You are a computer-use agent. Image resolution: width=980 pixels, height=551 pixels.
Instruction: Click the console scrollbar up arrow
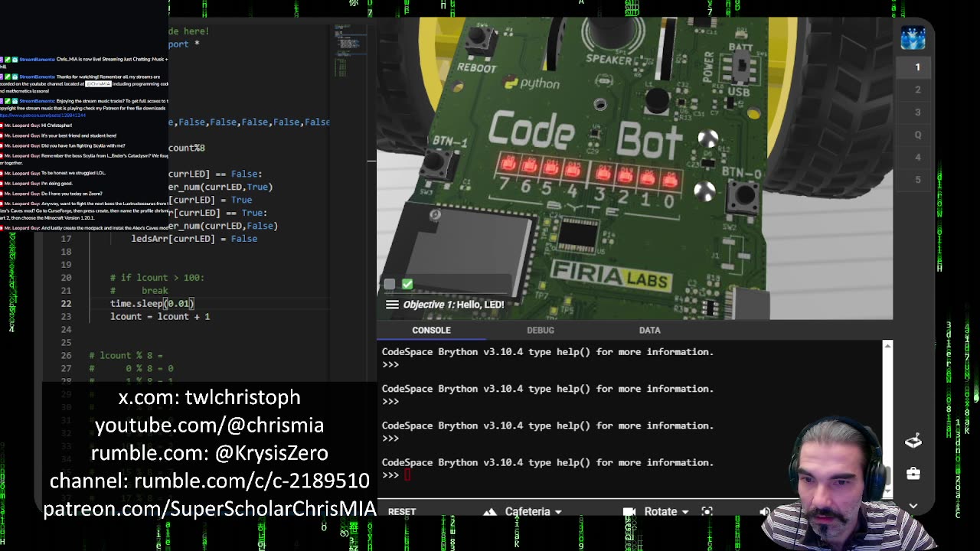tap(887, 346)
